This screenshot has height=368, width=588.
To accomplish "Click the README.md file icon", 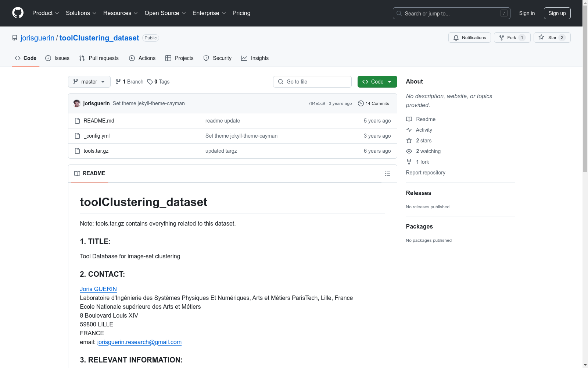I will point(77,121).
